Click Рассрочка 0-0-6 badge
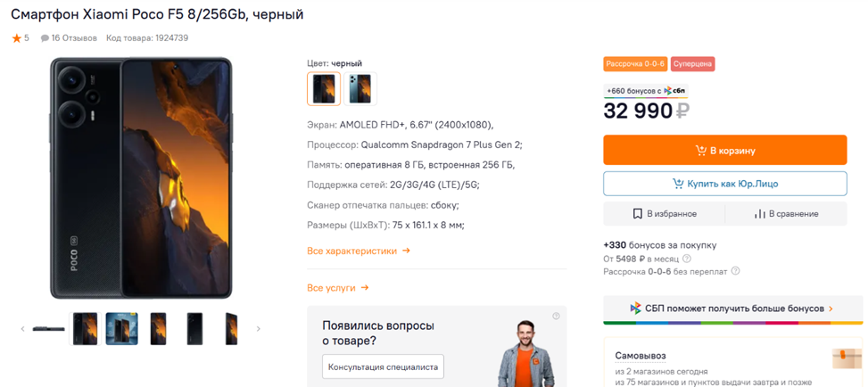This screenshot has height=387, width=868. (635, 64)
